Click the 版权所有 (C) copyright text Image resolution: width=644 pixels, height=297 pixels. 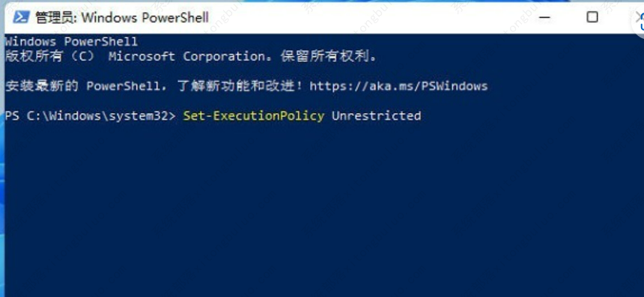[49, 56]
